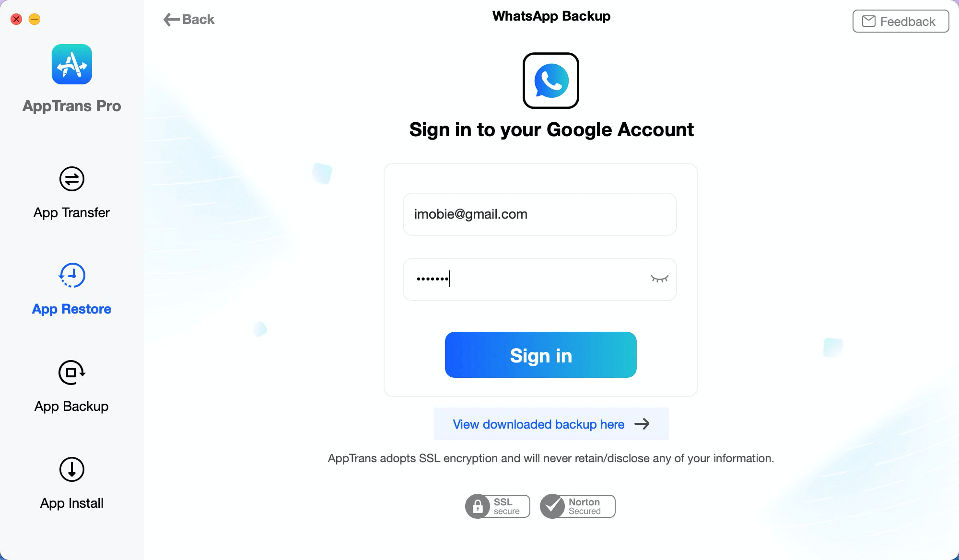This screenshot has width=959, height=560.
Task: Select the App Restore icon in sidebar
Action: click(72, 275)
